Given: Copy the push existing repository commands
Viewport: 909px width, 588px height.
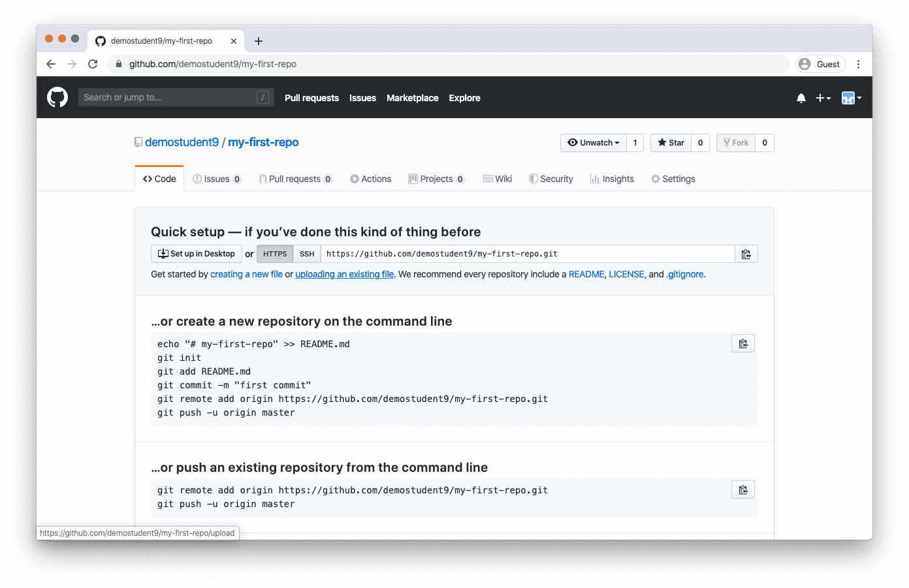Looking at the screenshot, I should click(x=743, y=489).
